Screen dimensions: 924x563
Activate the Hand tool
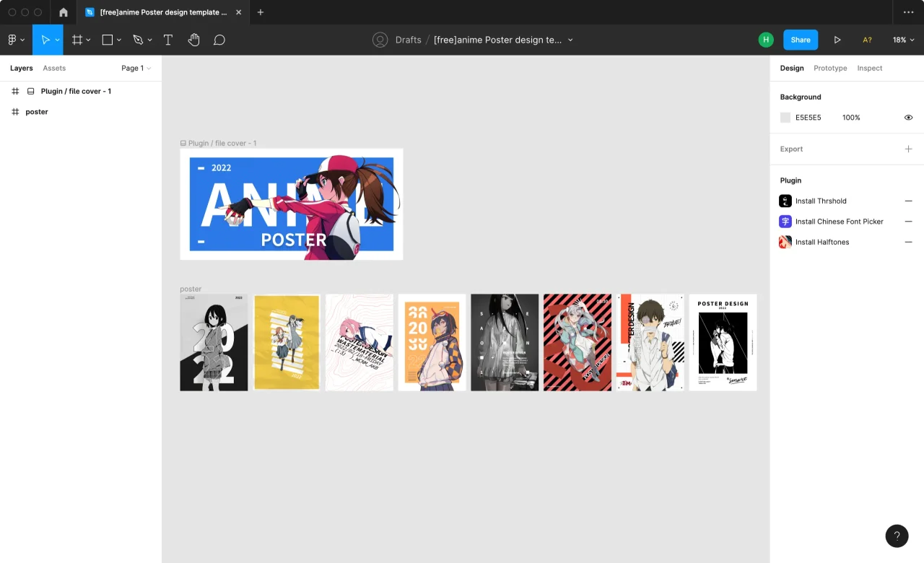click(x=193, y=40)
